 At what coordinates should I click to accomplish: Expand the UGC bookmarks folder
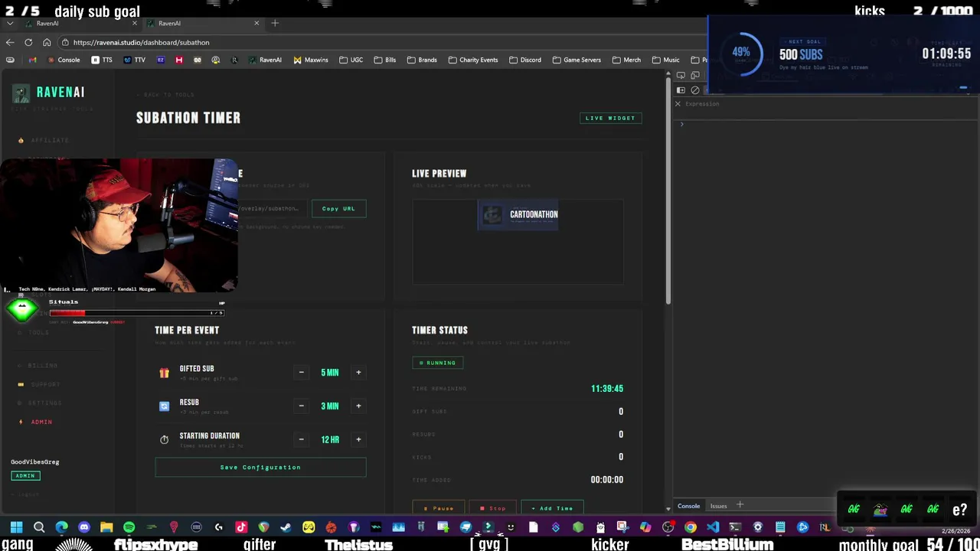(x=351, y=60)
